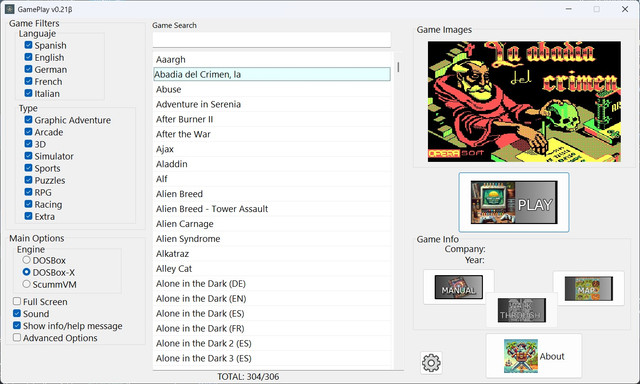The height and width of the screenshot is (384, 640).
Task: Click the Game Search input field
Action: pos(271,40)
